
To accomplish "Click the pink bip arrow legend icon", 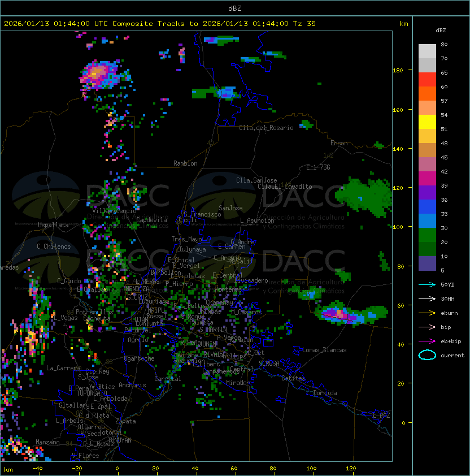I will pyautogui.click(x=427, y=327).
